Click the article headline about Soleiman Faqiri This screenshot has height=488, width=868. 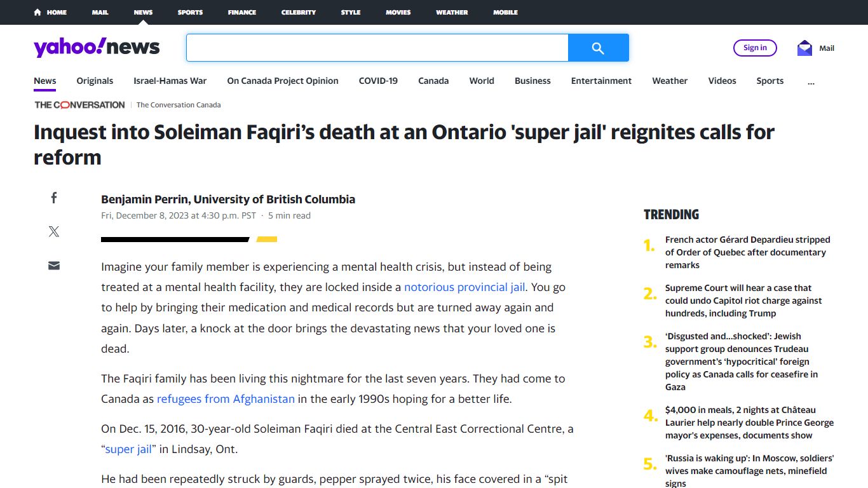point(404,145)
